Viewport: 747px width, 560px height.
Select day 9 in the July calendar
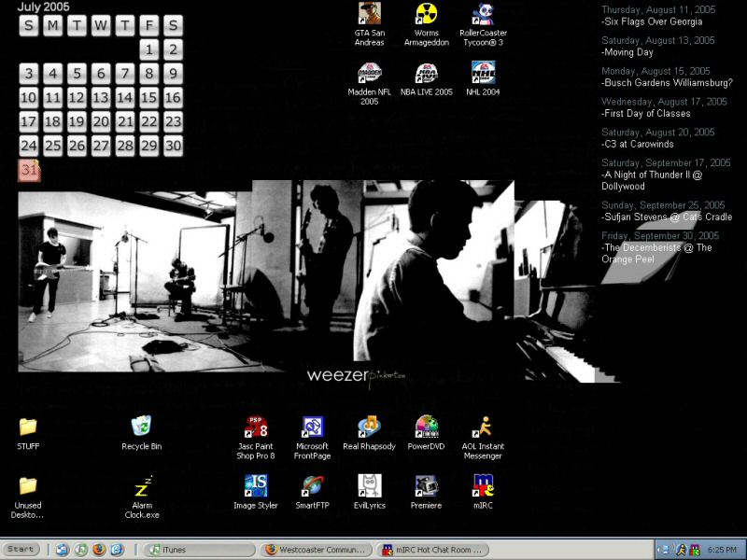click(x=173, y=74)
